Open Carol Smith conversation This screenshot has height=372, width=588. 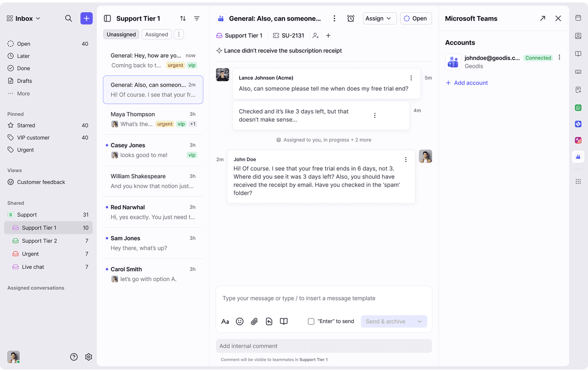click(153, 274)
